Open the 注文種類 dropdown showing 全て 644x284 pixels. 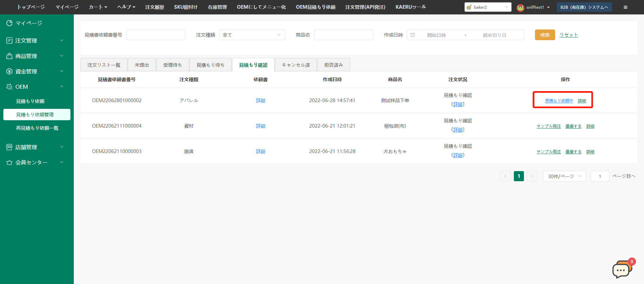click(252, 35)
